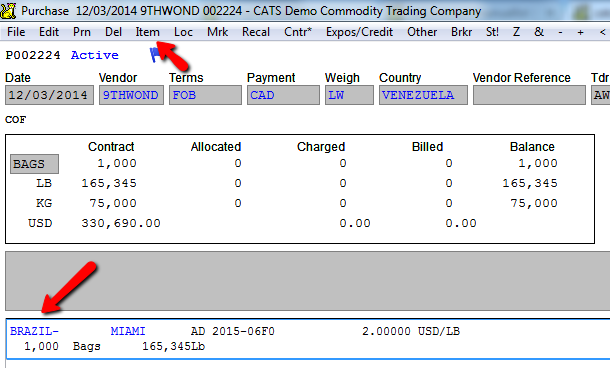Click the Charged USD value 0.00
The width and height of the screenshot is (610, 368).
click(x=355, y=223)
